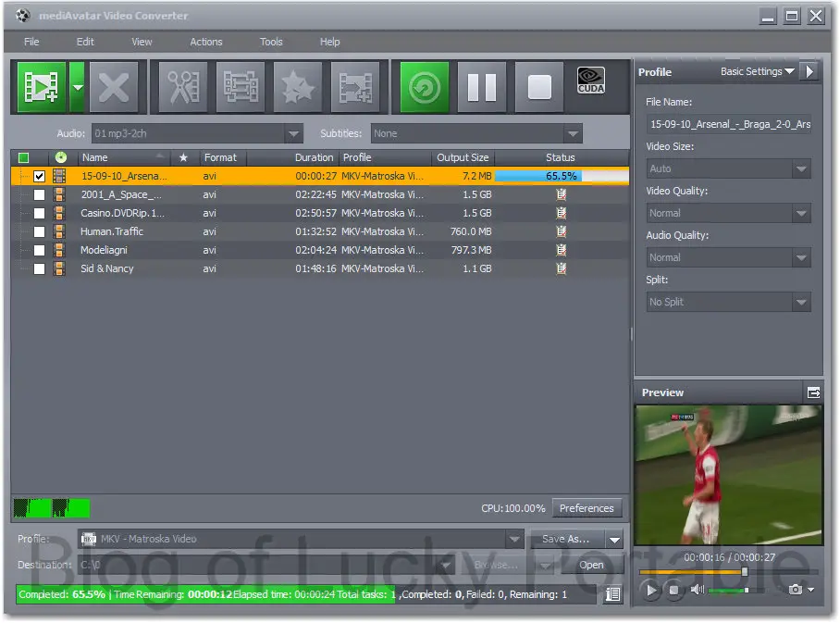Open the File menu
The width and height of the screenshot is (840, 623).
[31, 42]
